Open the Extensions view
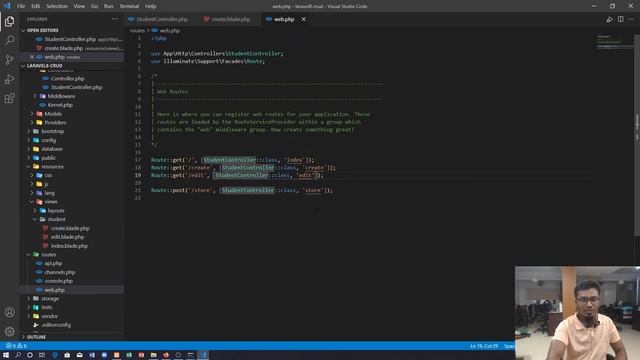Image resolution: width=640 pixels, height=360 pixels. click(9, 98)
